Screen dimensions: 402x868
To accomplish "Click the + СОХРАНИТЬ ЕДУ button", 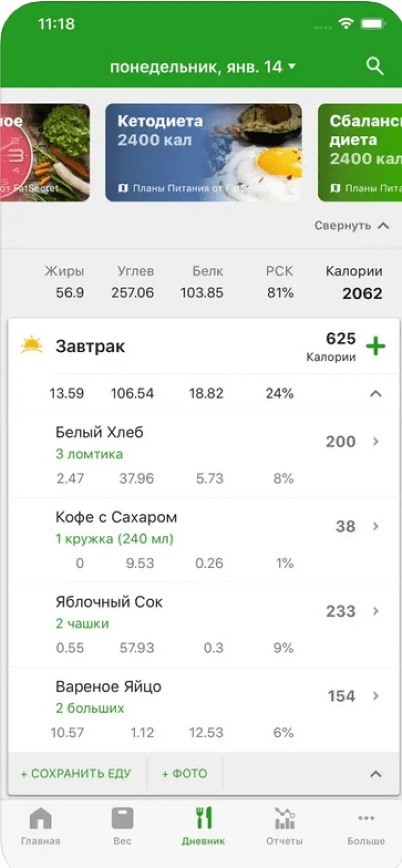I will 76,774.
